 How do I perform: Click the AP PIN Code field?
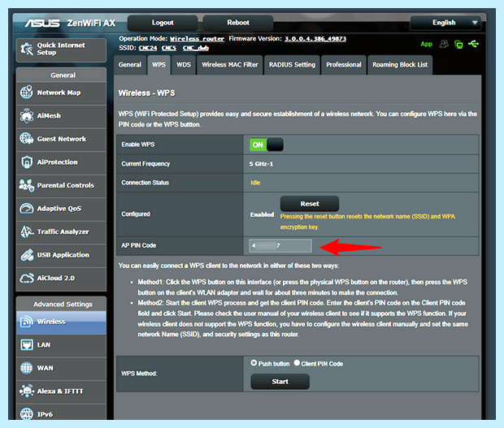[280, 245]
